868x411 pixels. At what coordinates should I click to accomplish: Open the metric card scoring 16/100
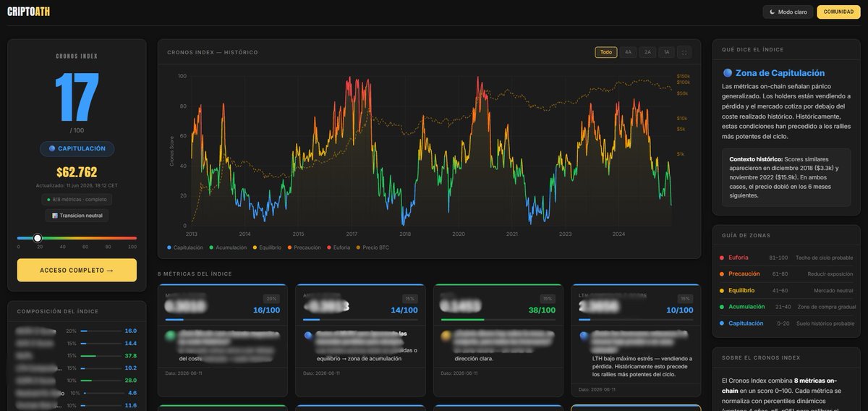[222, 340]
